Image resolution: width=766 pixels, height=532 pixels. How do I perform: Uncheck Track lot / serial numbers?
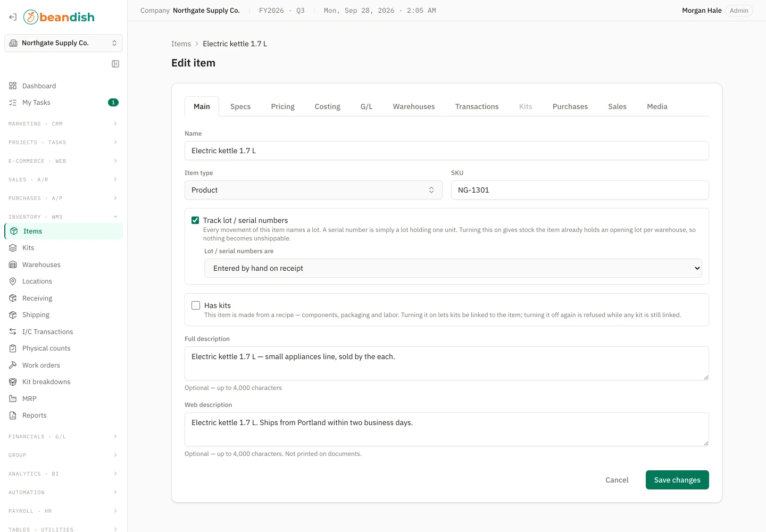(x=195, y=220)
